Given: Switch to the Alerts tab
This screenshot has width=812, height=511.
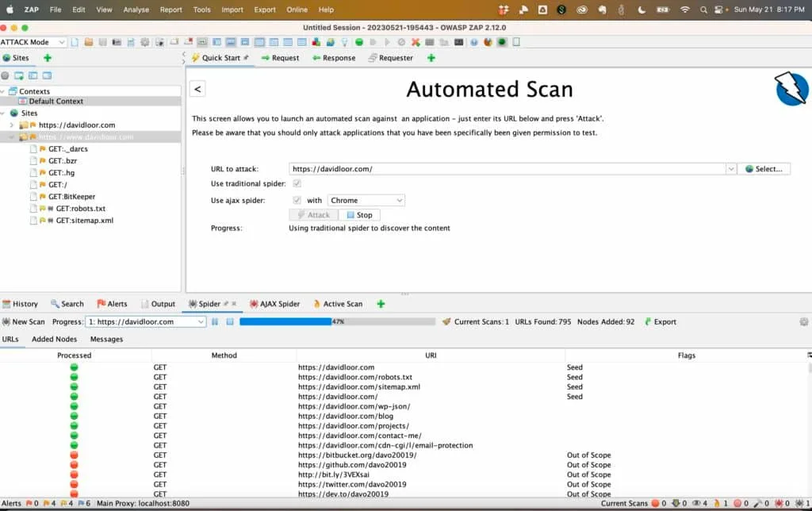Looking at the screenshot, I should 112,304.
